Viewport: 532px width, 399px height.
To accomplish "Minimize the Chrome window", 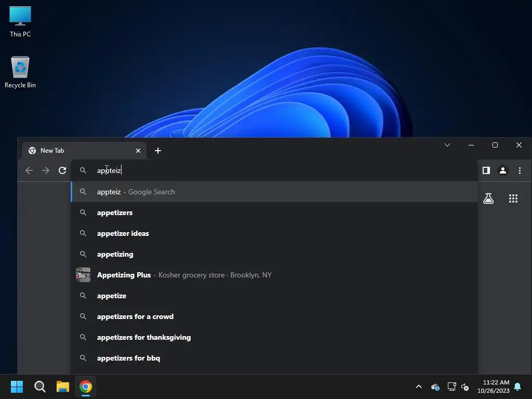I will tap(471, 145).
